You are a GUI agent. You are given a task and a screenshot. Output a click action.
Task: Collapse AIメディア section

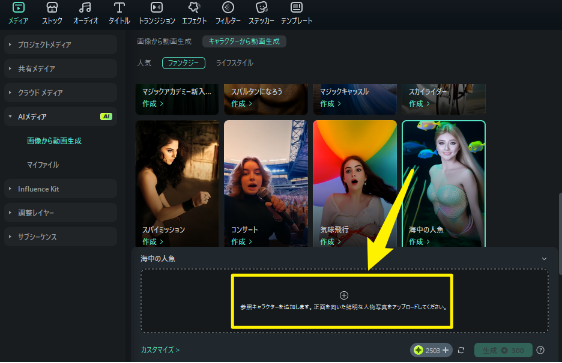(61, 117)
